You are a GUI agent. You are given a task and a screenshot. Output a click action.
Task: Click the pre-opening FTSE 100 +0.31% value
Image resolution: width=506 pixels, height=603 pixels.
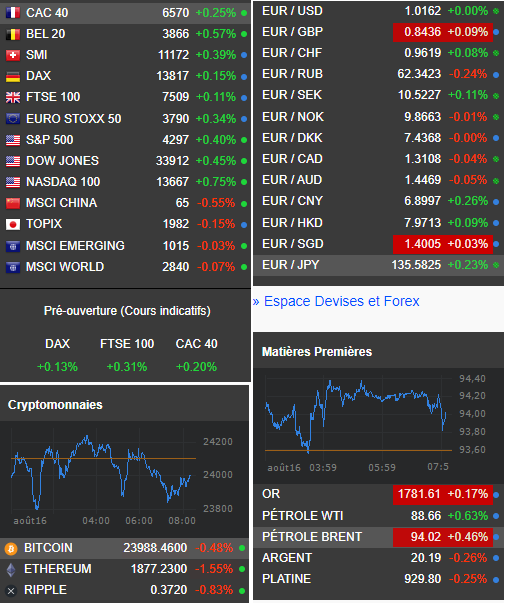tap(127, 367)
